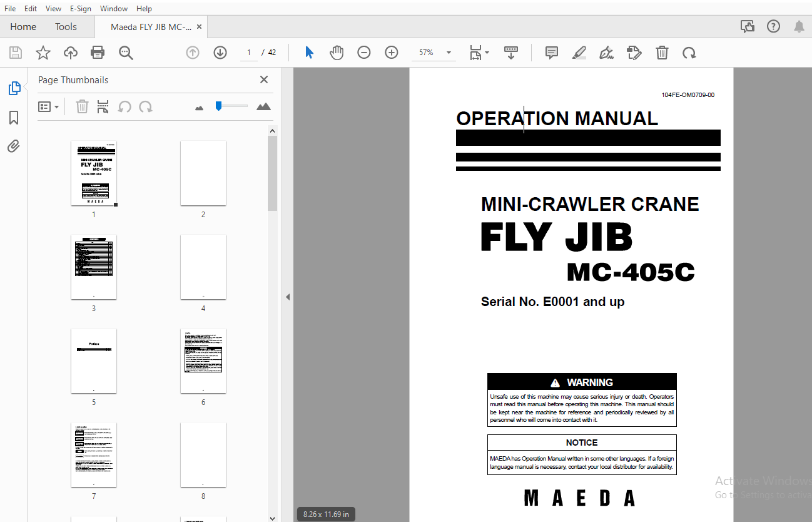Open insert/extract pages icon in thumbnails panel
Viewport: 812px width, 522px height.
tap(103, 107)
